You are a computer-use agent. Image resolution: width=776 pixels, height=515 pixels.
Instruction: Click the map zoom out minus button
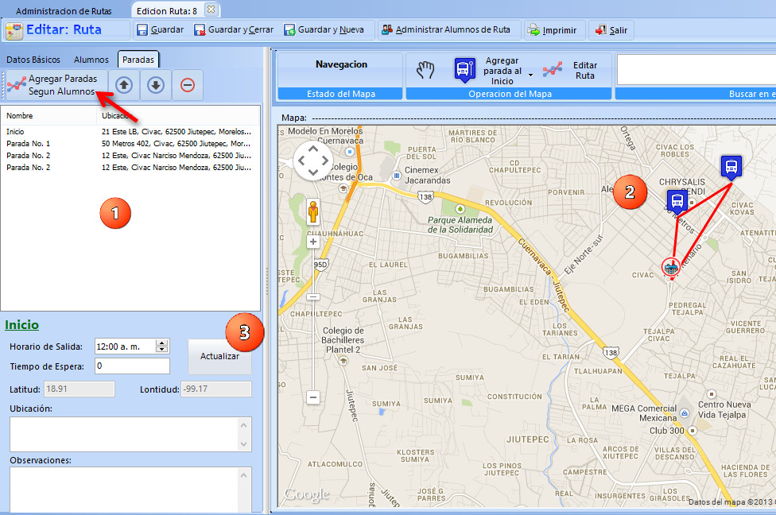(x=313, y=397)
